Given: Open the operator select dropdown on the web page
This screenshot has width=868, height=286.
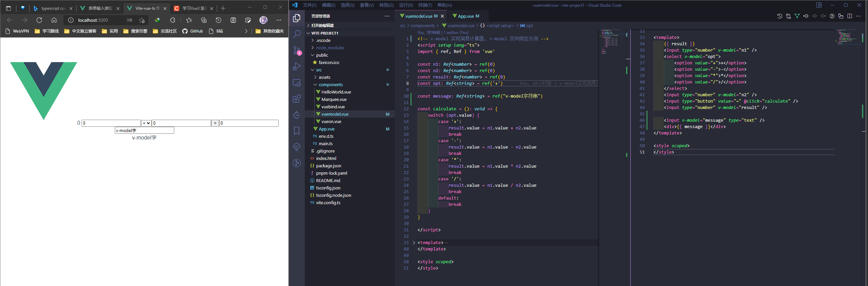Looking at the screenshot, I should (146, 123).
